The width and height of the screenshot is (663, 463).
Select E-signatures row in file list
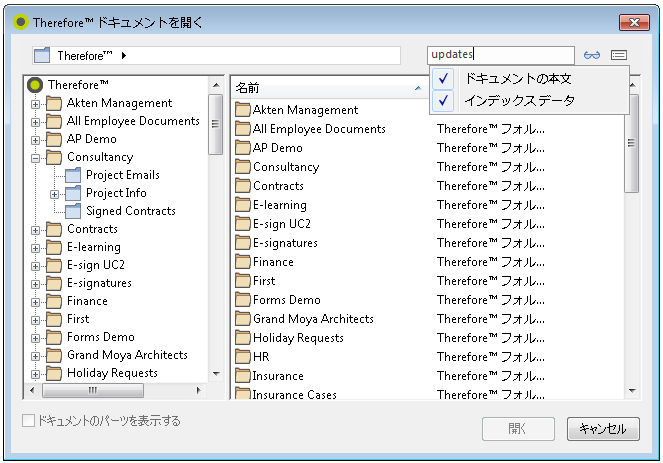[x=285, y=243]
